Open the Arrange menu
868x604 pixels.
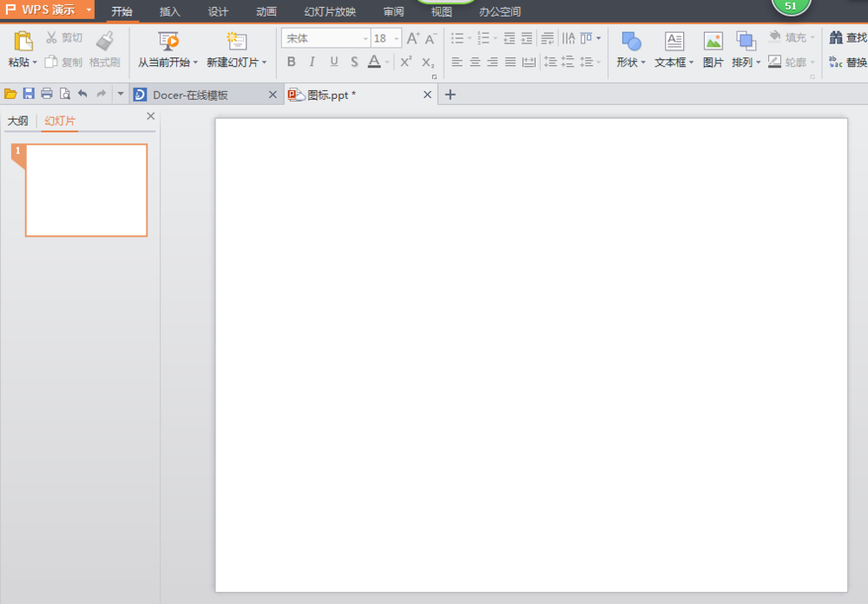746,49
